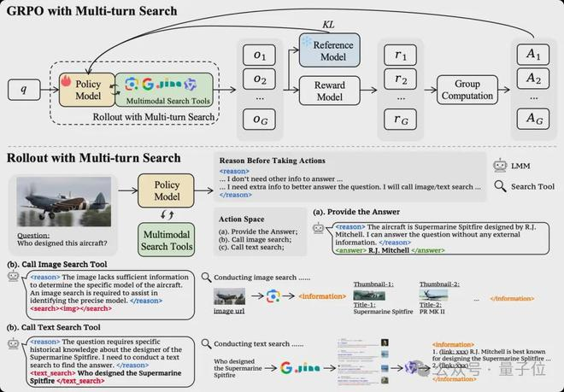Click the magnifier next to Conducting text search
The width and height of the screenshot is (564, 392).
[x=207, y=343]
